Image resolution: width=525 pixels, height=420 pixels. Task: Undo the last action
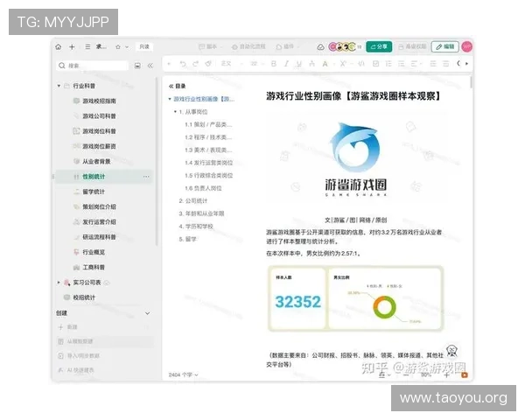[x=183, y=64]
